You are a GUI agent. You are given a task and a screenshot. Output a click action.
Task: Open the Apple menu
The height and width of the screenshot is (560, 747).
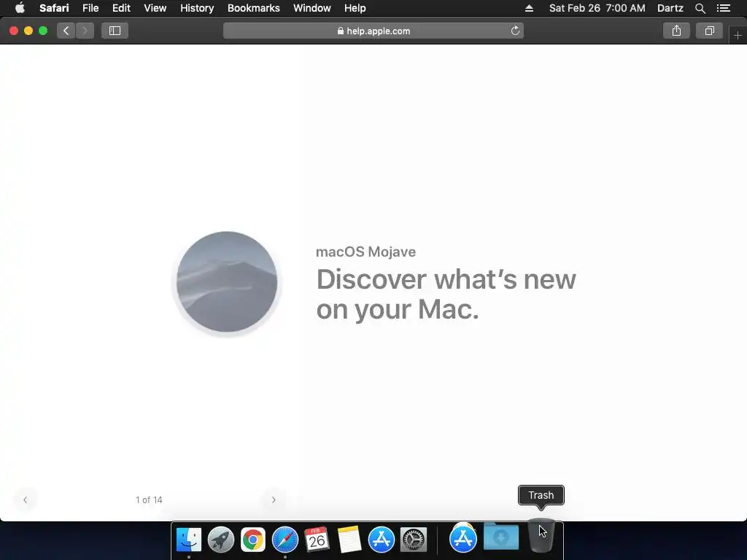point(20,8)
